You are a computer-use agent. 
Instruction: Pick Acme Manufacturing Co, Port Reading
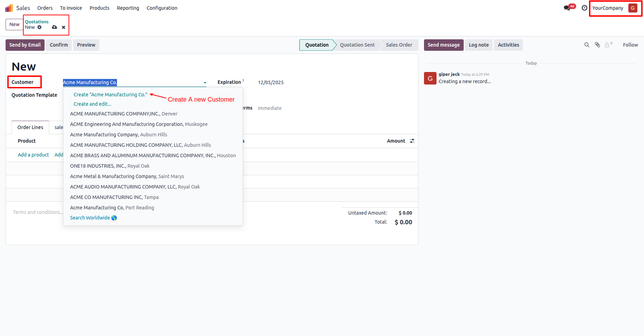[153, 208]
